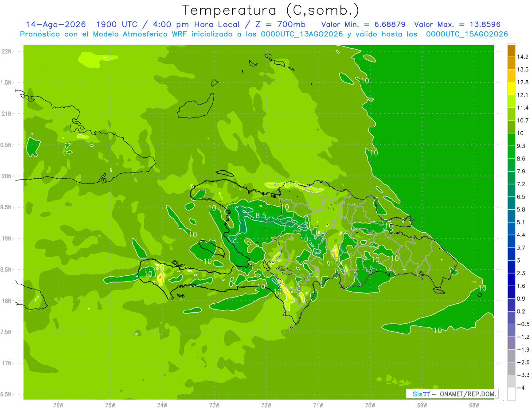This screenshot has height=411, width=532.
Task: Click the '14.2' colorbar value
Action: (x=523, y=57)
